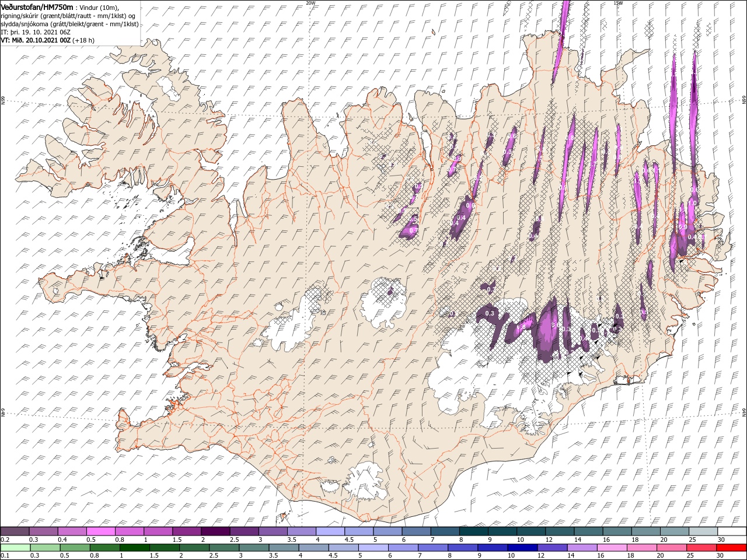Pick the dark teal 8 swatch in top scale

tap(474, 531)
